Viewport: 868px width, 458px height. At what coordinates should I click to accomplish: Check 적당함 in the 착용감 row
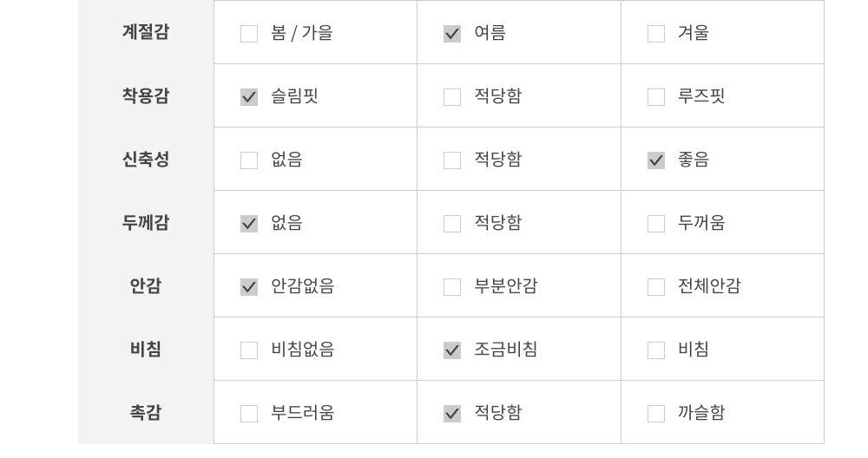pos(452,97)
